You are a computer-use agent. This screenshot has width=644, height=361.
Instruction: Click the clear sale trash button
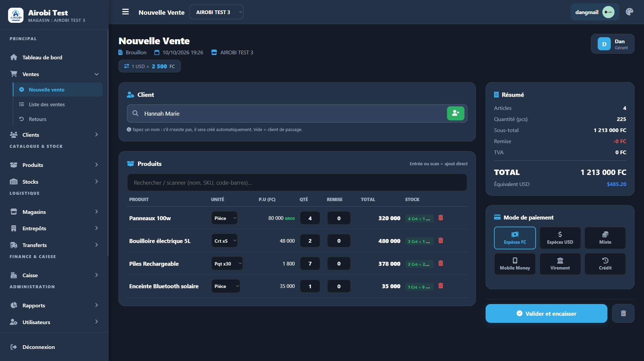pos(623,313)
